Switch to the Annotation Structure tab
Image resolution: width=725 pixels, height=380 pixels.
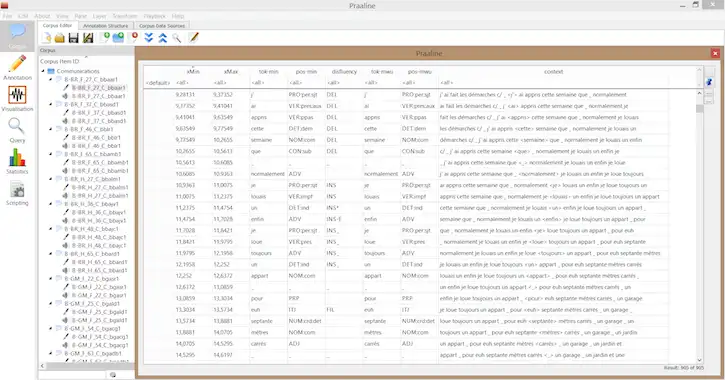pyautogui.click(x=105, y=26)
